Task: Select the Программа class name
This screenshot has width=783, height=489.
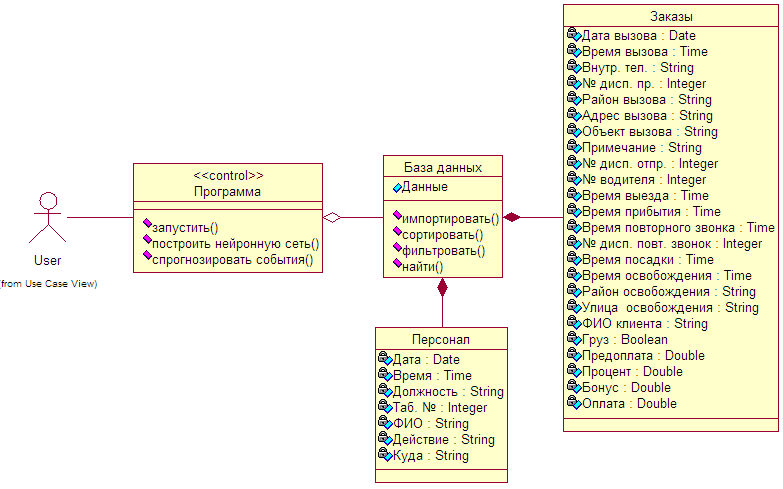Action: (x=227, y=191)
